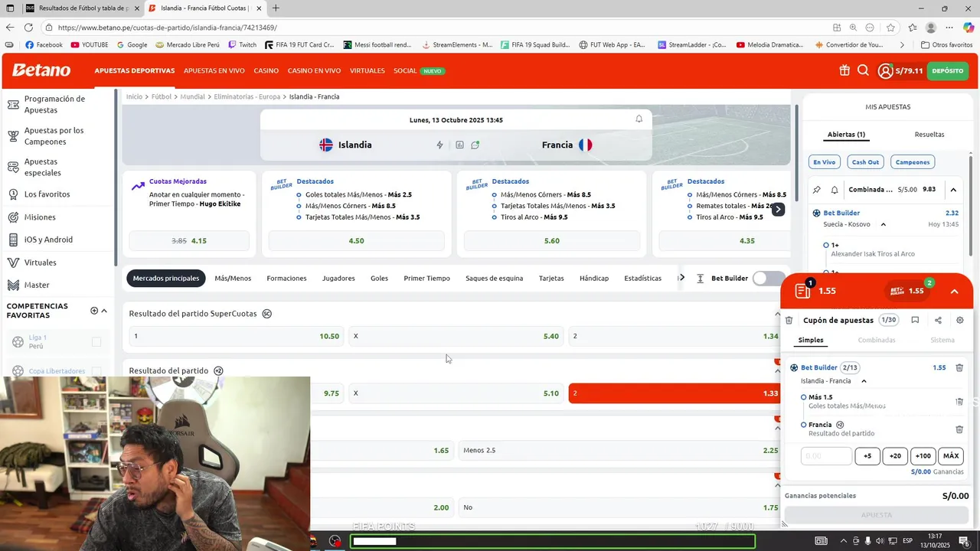Viewport: 980px width, 551px height.
Task: Go to the Betano logo home
Action: [41, 70]
